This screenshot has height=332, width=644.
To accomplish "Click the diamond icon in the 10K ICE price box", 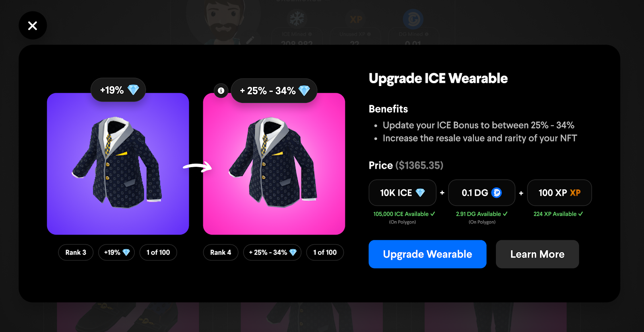I will click(420, 193).
